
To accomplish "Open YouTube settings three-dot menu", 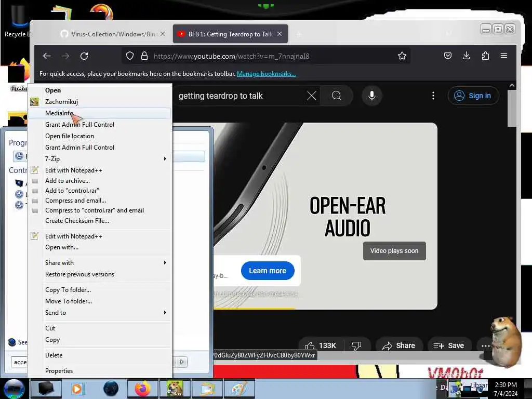I will 433,96.
